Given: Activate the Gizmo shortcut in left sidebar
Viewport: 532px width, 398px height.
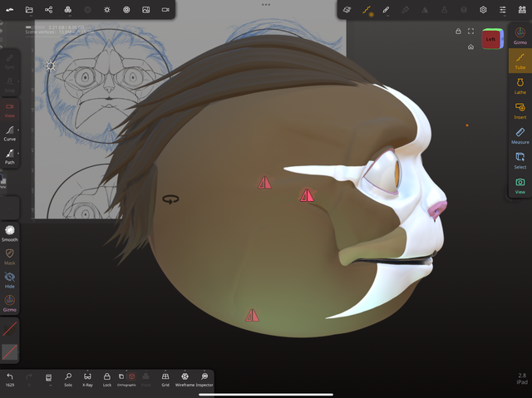Looking at the screenshot, I should pyautogui.click(x=9, y=303).
